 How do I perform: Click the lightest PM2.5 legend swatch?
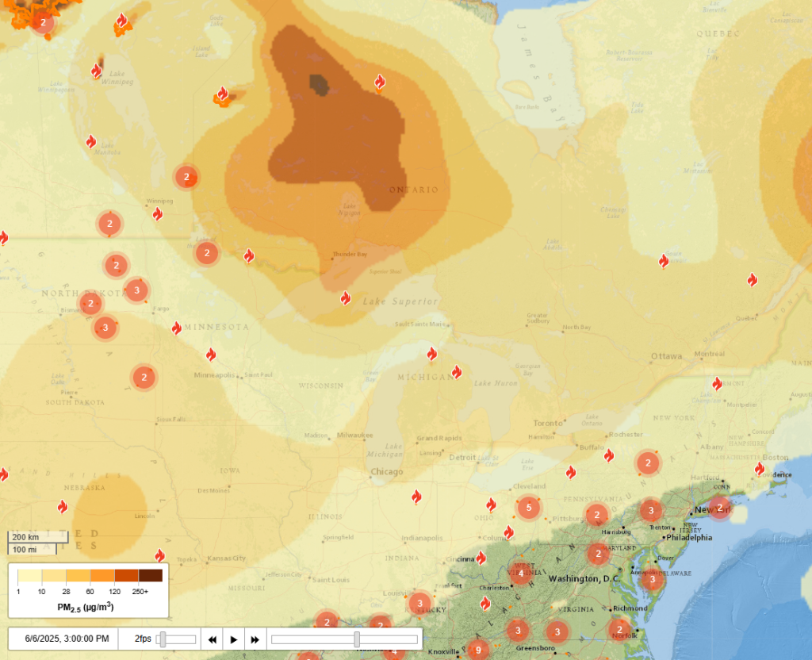30,575
